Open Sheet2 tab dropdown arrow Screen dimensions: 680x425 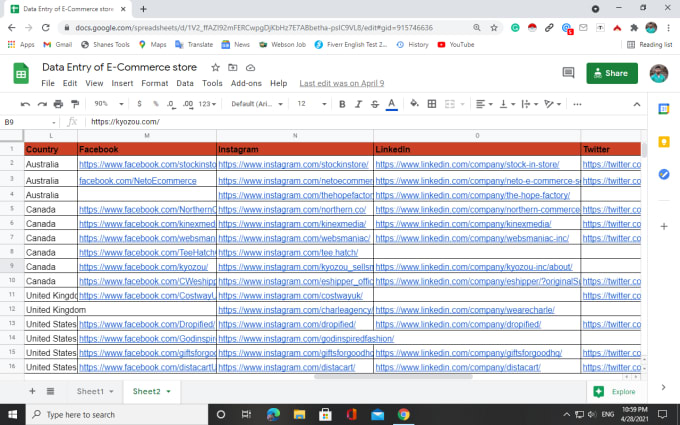pos(169,392)
